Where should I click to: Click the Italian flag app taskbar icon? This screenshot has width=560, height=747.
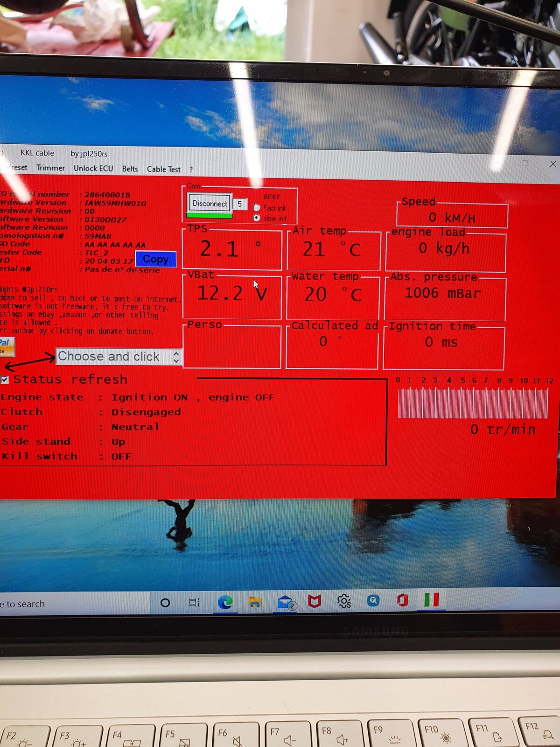(x=432, y=599)
